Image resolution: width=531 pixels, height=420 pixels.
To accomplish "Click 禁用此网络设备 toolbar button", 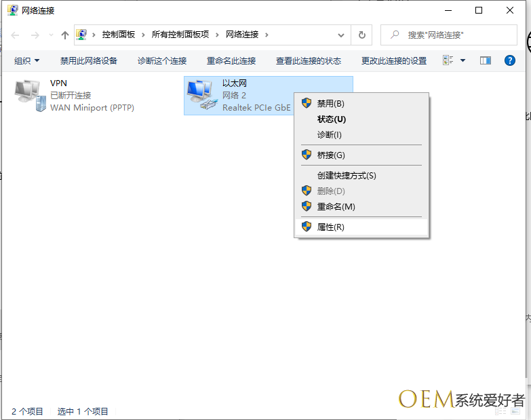I will click(x=89, y=60).
